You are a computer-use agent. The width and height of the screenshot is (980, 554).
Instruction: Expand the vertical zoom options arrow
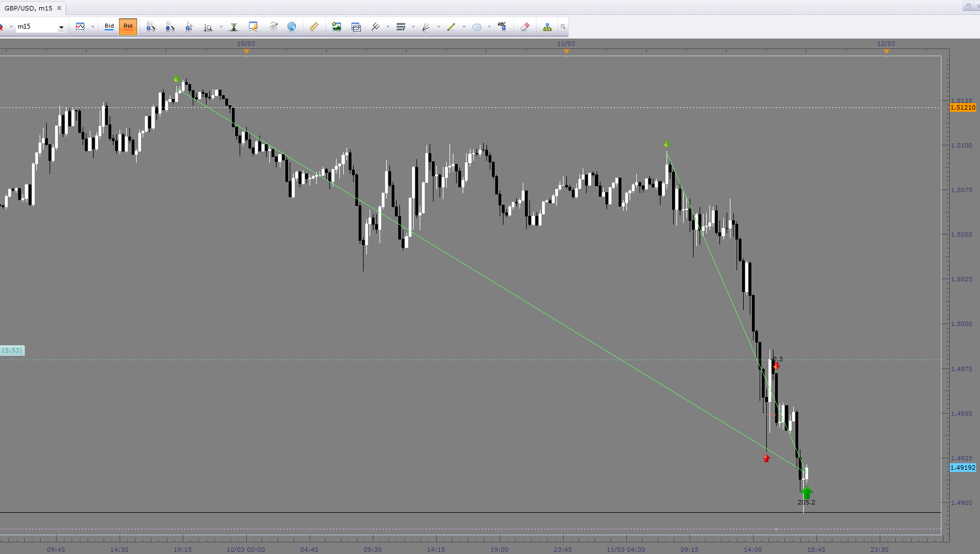pyautogui.click(x=221, y=26)
